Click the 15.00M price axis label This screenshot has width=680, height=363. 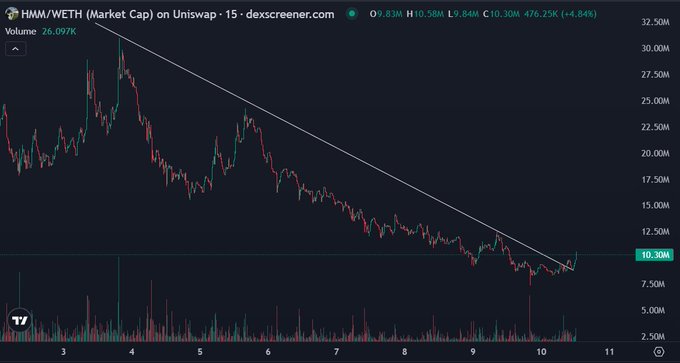coord(655,205)
